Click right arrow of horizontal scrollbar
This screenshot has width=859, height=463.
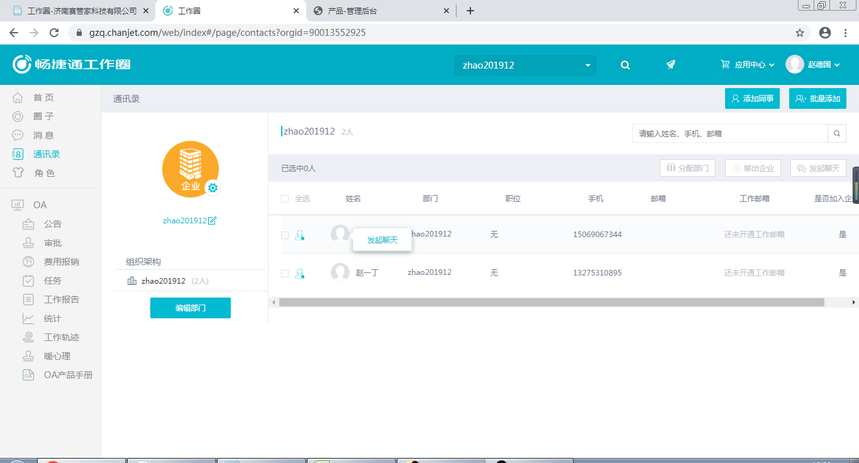pyautogui.click(x=853, y=302)
